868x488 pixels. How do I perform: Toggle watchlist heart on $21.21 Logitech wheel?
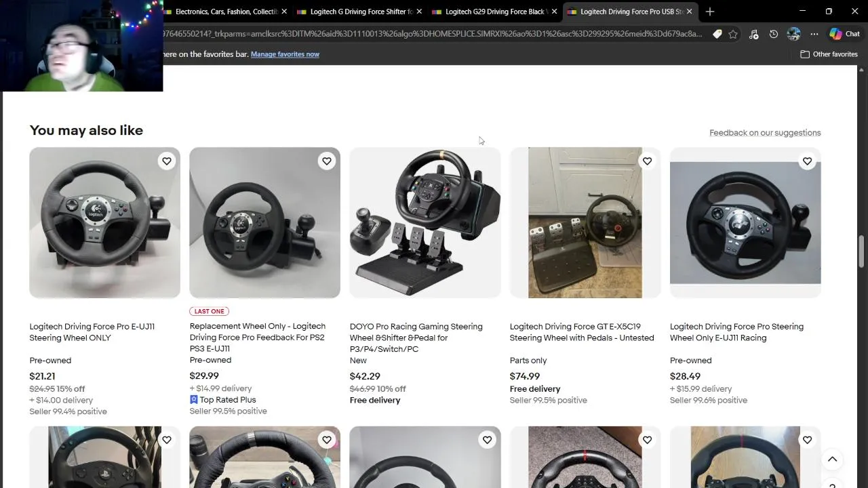point(167,161)
